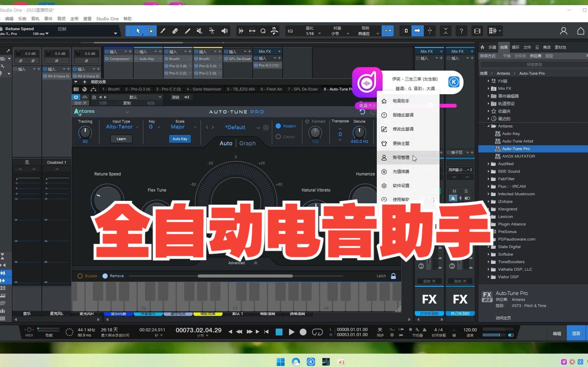The height and width of the screenshot is (367, 588).
Task: Click the random preset dice icon
Action: point(266,127)
